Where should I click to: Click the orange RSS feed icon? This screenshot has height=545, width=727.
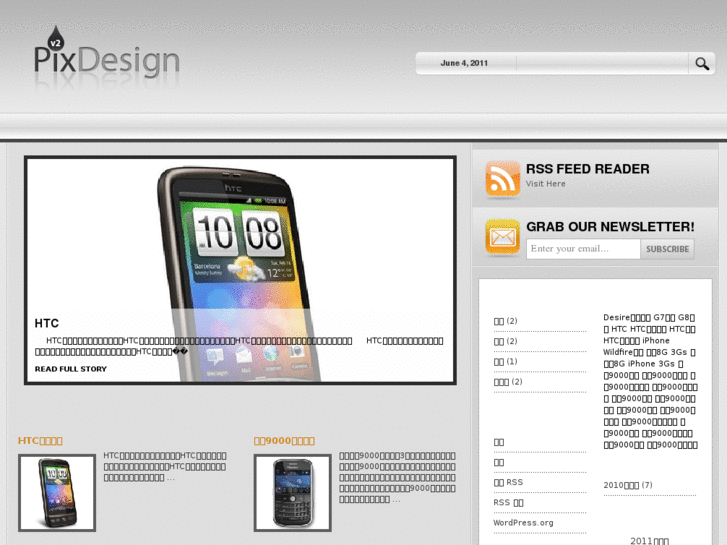pyautogui.click(x=503, y=179)
